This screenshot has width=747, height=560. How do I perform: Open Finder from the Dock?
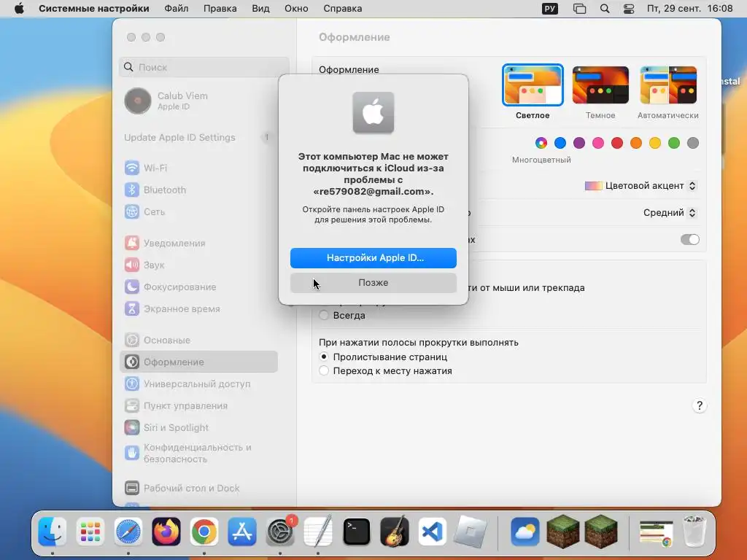click(x=52, y=532)
